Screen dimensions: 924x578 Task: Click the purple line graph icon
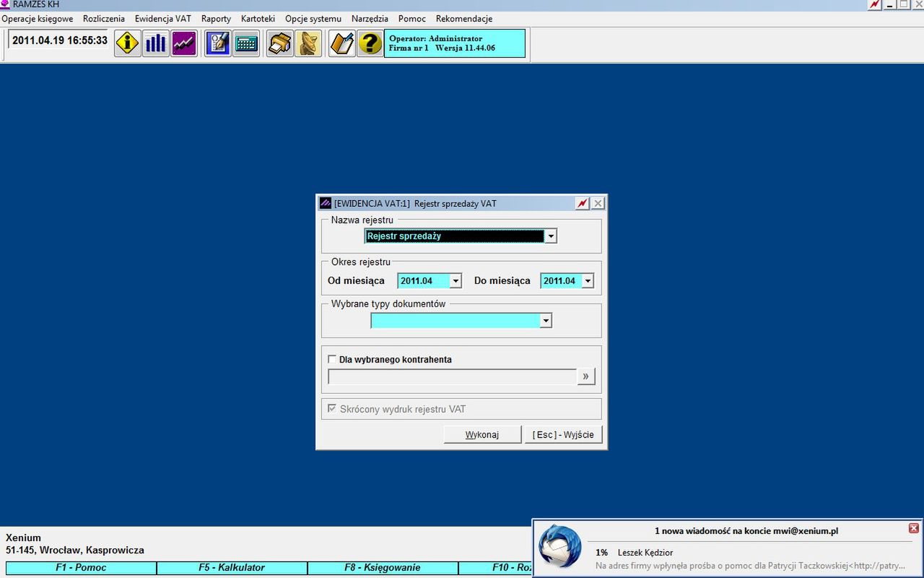184,43
